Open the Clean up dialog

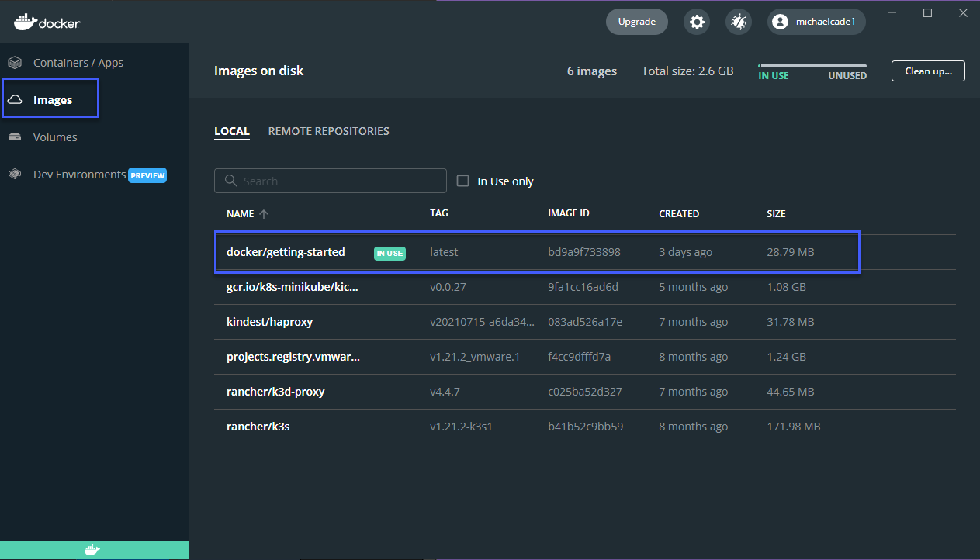(x=928, y=71)
